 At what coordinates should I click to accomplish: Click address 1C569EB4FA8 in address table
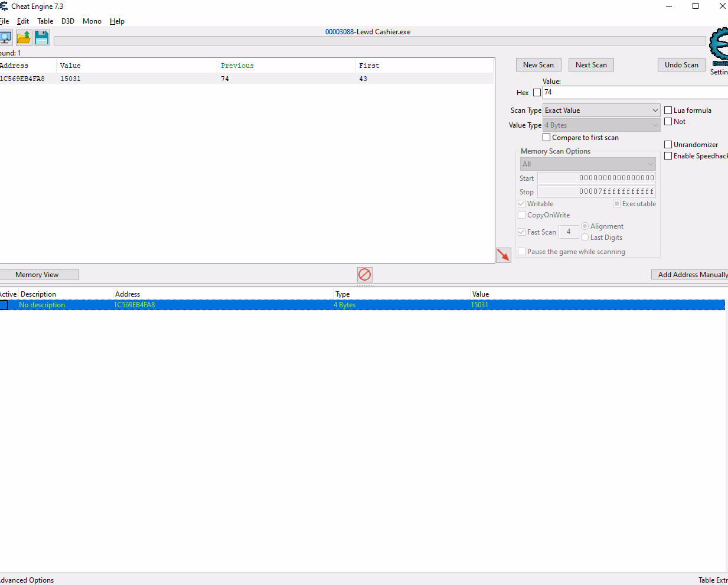coord(135,305)
